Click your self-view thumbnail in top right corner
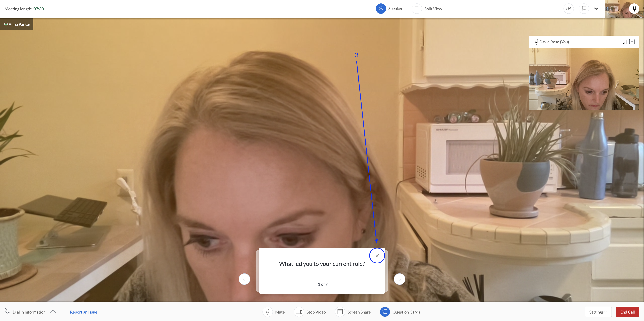This screenshot has height=321, width=644. [624, 9]
